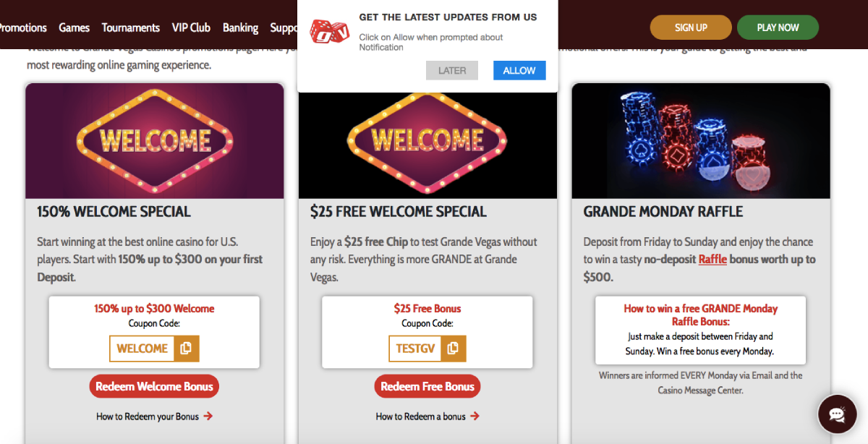Screen dimensions: 868x444
Task: Click the poker chips Monday Raffle image
Action: [701, 141]
